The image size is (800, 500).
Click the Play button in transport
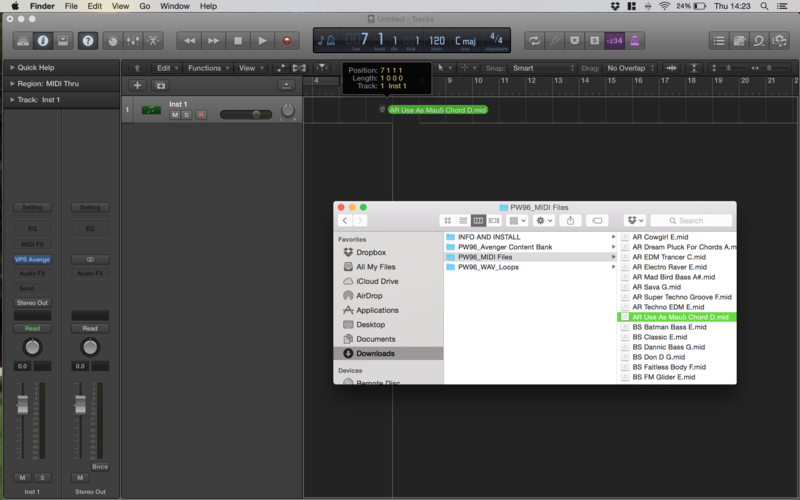(x=262, y=41)
